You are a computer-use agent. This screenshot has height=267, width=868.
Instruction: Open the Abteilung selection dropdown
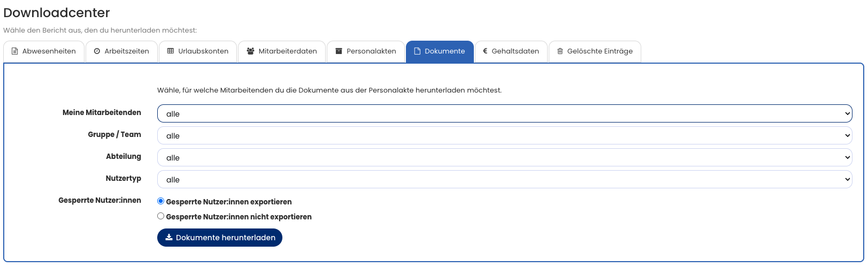click(x=504, y=157)
